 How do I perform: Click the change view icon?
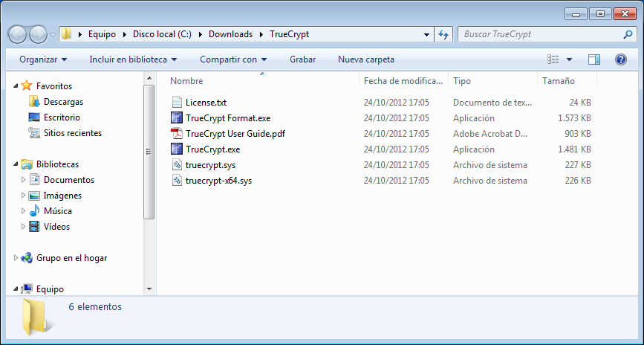(x=553, y=59)
